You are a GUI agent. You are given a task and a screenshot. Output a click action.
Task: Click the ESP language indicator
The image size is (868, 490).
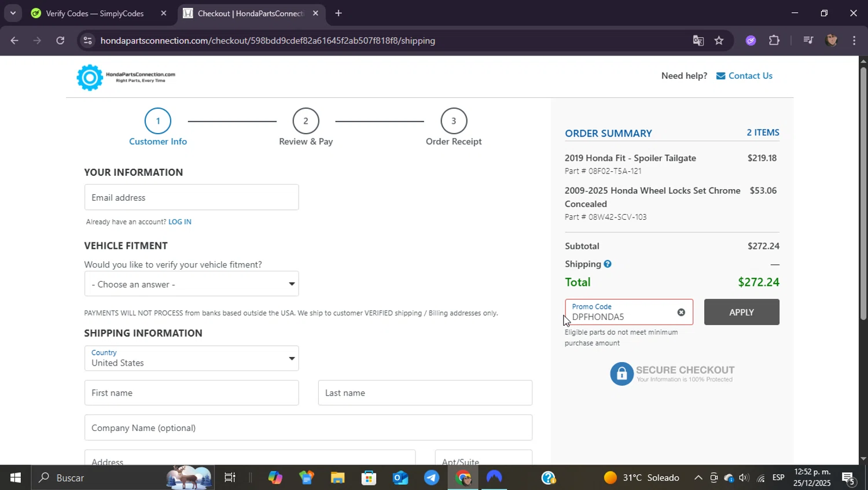[x=778, y=478]
